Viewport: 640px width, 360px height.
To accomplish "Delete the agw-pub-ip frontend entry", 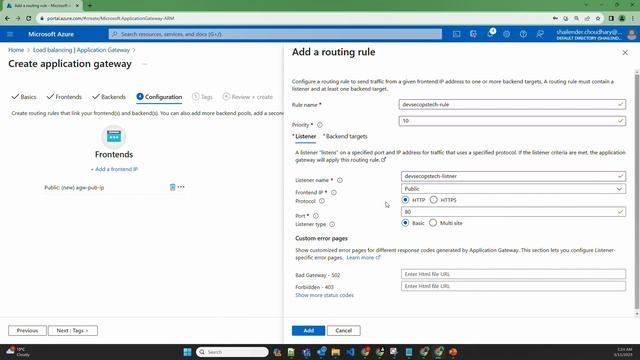I will coord(172,187).
